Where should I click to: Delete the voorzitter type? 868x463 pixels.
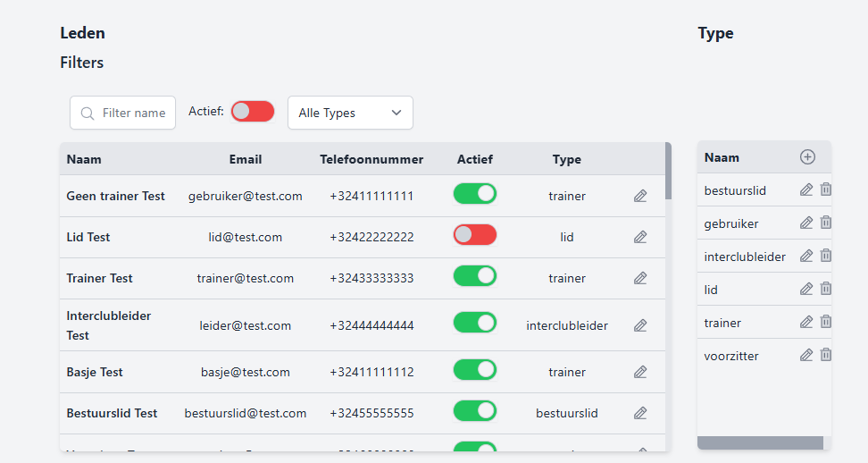coord(826,355)
